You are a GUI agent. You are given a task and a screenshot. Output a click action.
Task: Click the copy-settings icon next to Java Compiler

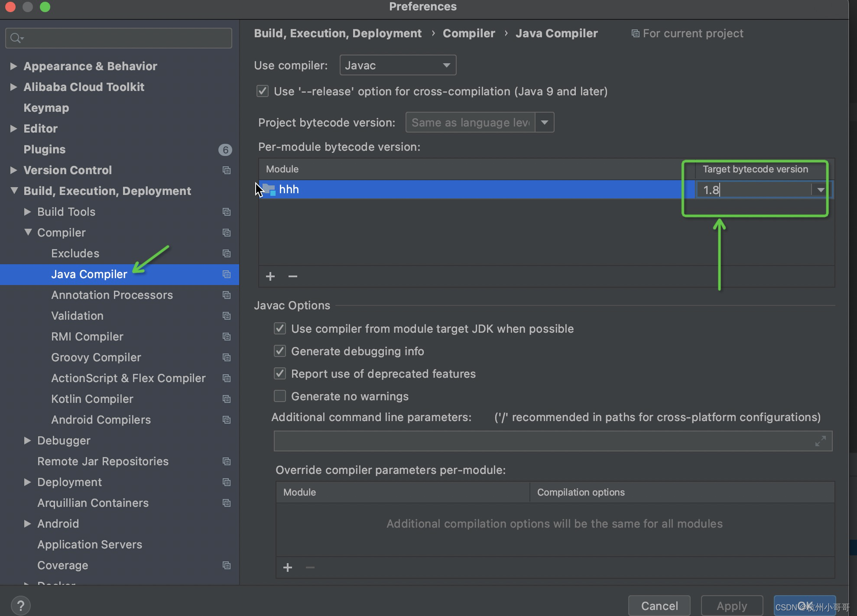pos(227,274)
